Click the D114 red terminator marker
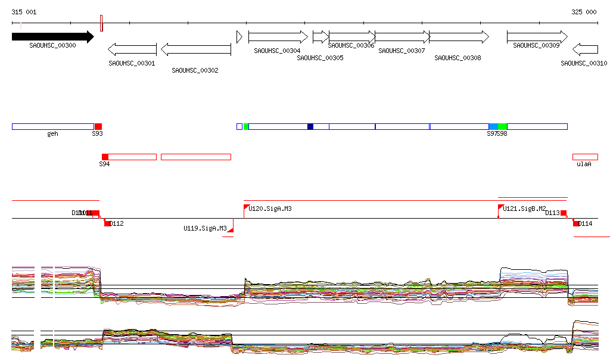Image resolution: width=610 pixels, height=364 pixels. point(576,223)
